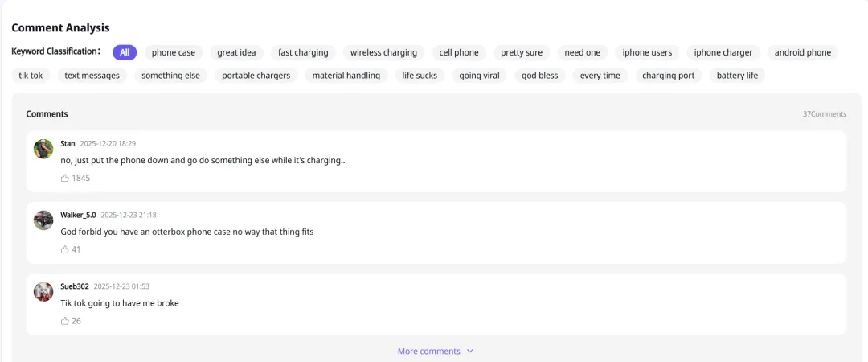Toggle the wireless charging keyword chip
The image size is (868, 362).
coord(383,52)
